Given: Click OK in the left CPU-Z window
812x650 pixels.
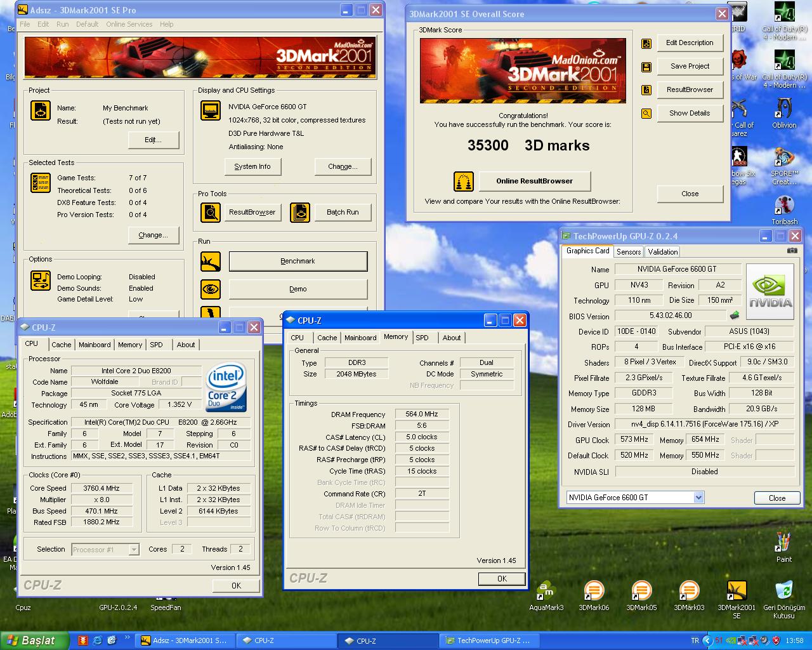Looking at the screenshot, I should click(236, 585).
